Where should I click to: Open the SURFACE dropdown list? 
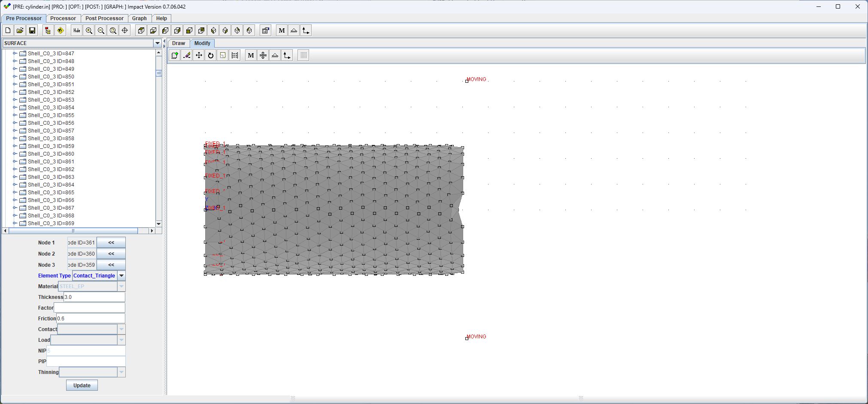(x=157, y=43)
